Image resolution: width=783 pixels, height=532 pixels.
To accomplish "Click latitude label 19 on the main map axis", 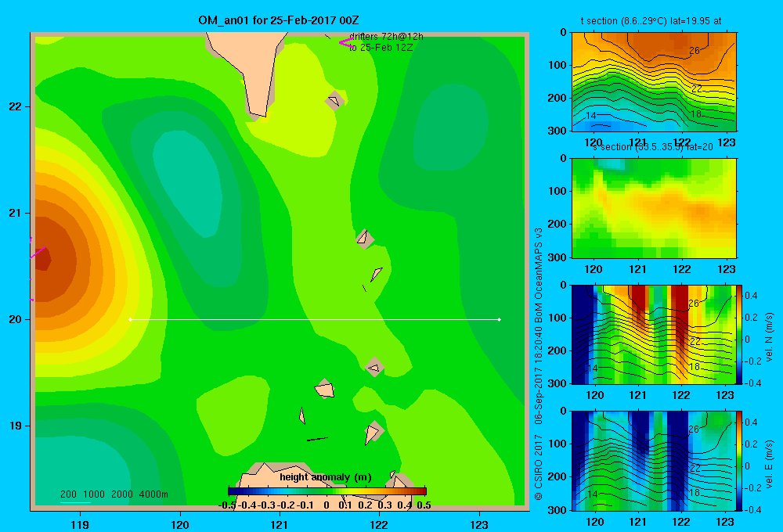I will pyautogui.click(x=15, y=426).
